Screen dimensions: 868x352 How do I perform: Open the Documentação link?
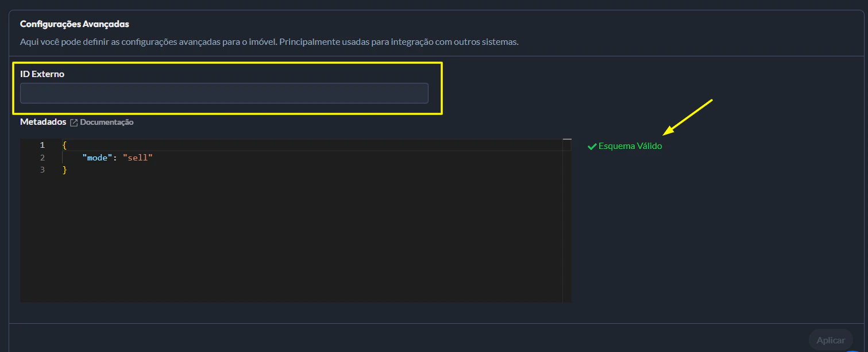click(107, 122)
